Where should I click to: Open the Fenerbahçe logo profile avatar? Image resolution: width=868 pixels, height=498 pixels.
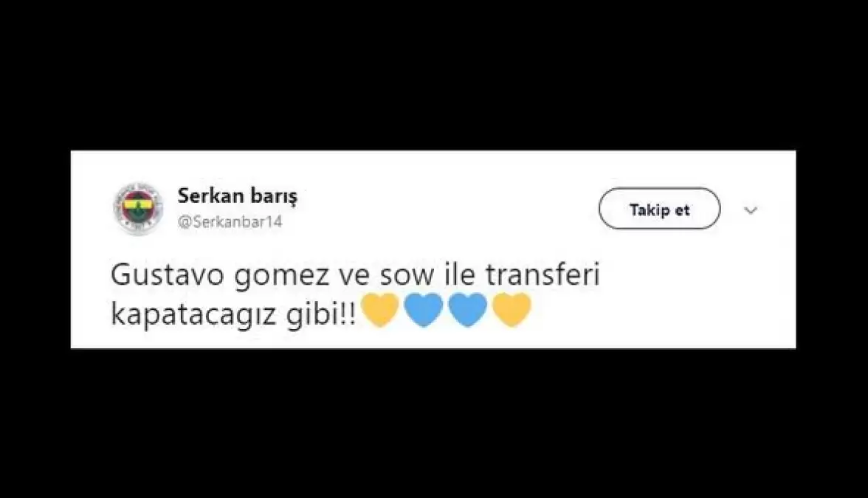[138, 209]
